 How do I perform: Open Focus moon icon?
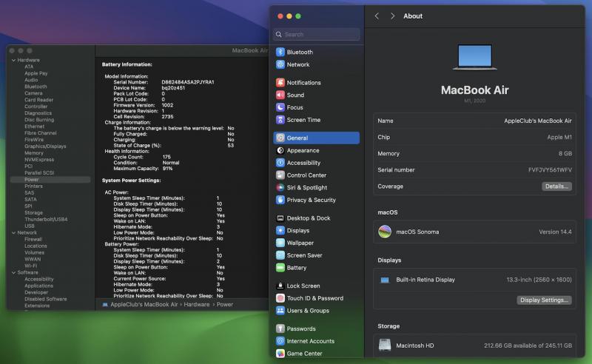pyautogui.click(x=280, y=107)
